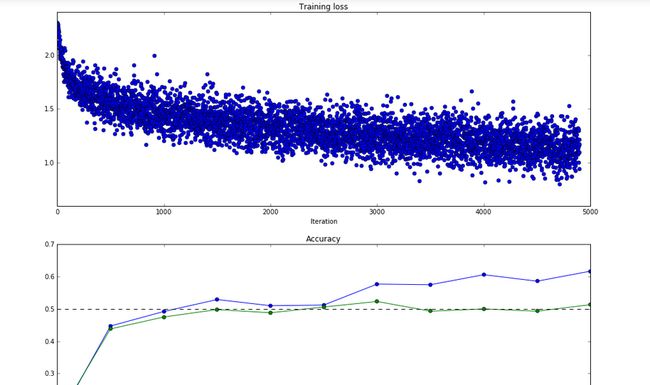Click the "Iteration" x-axis label
The image size is (650, 385).
tap(324, 221)
